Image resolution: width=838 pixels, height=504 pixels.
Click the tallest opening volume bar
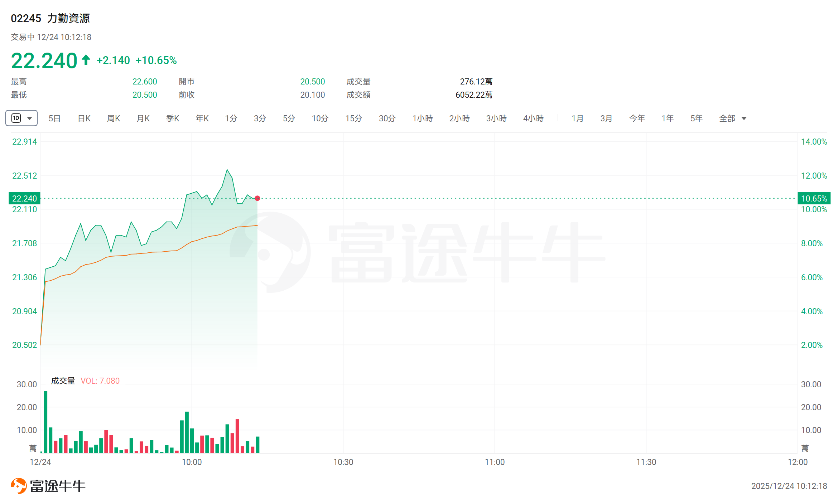pos(45,422)
